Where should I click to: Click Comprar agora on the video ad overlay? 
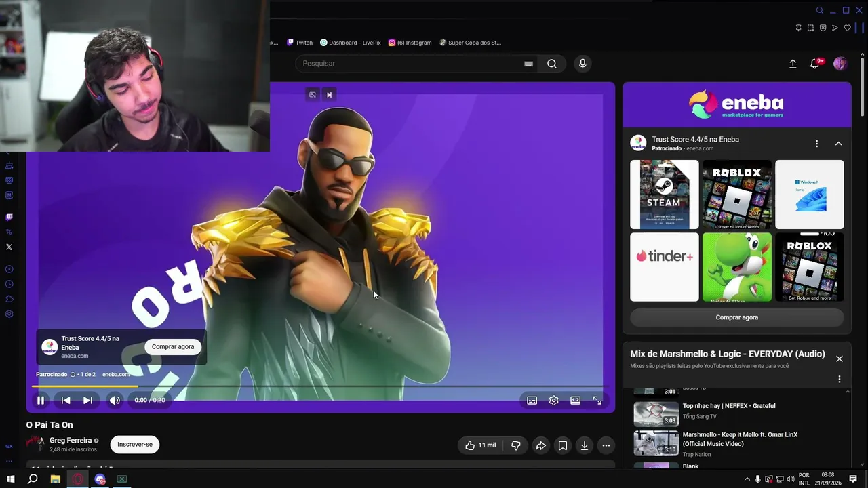coord(173,347)
